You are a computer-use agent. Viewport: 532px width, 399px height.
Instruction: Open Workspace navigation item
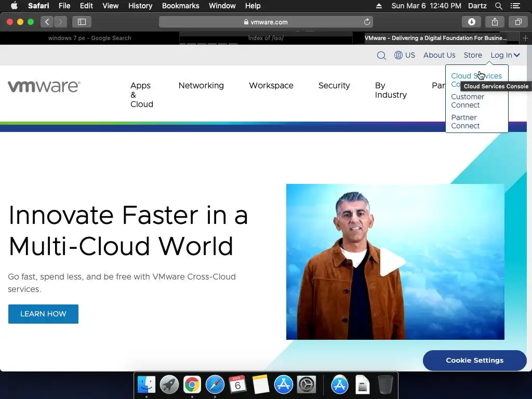pos(271,86)
